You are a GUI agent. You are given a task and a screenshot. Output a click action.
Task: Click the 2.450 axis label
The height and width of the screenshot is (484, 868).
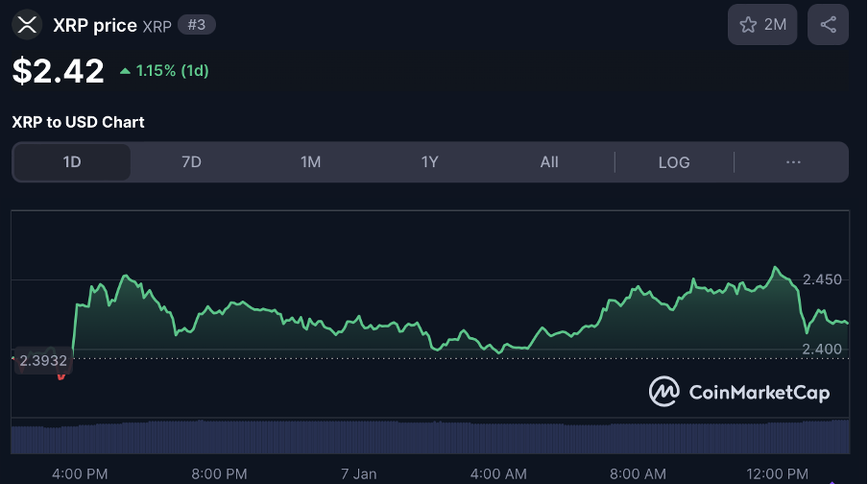[822, 279]
